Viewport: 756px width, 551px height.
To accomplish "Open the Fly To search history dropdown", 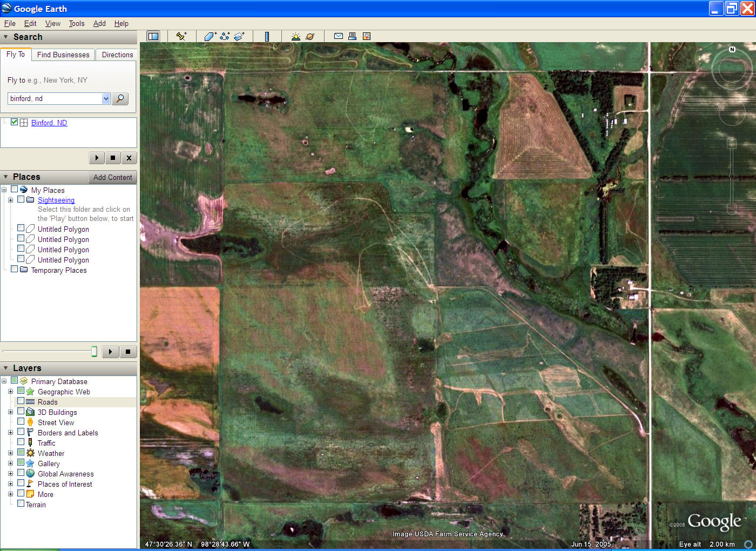I will click(106, 98).
